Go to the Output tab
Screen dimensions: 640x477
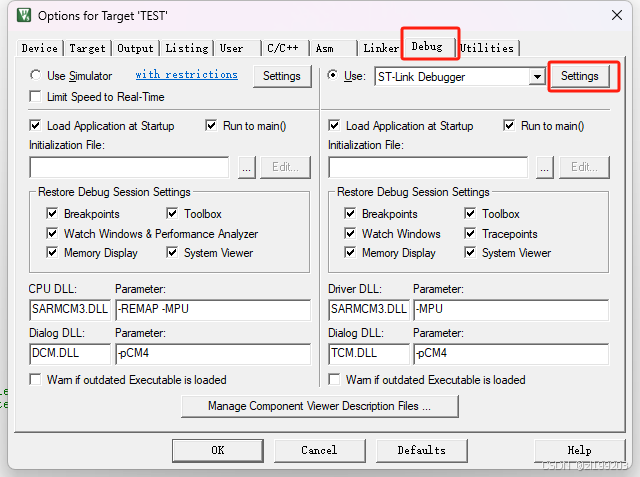click(136, 48)
